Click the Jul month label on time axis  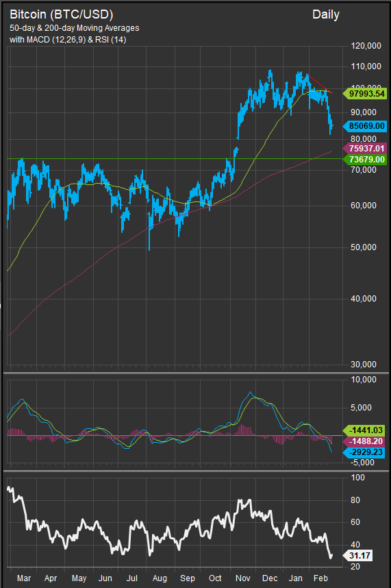click(132, 578)
